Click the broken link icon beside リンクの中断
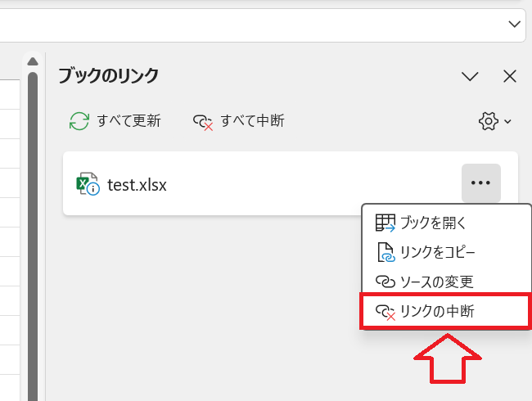This screenshot has height=401, width=532. (x=385, y=312)
